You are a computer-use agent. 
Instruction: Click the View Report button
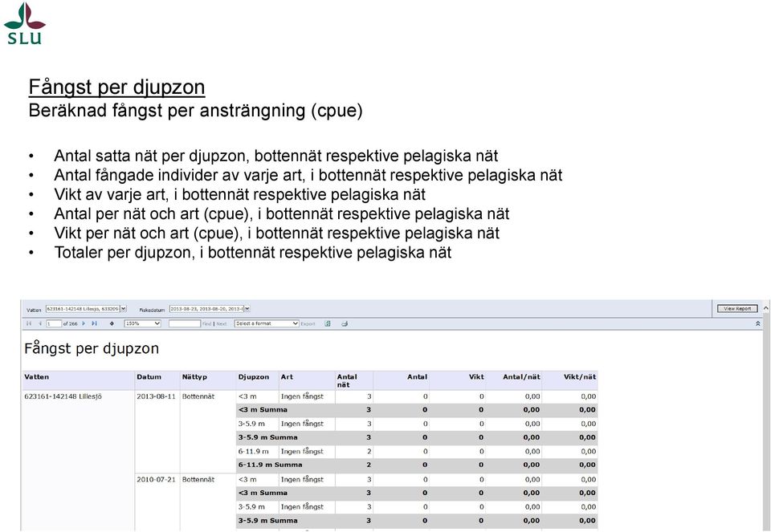(x=737, y=308)
